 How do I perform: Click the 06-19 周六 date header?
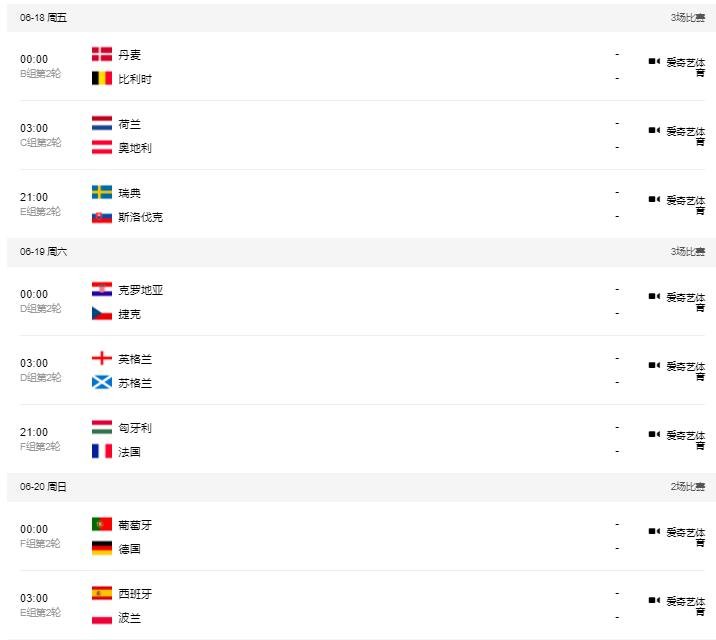point(44,252)
